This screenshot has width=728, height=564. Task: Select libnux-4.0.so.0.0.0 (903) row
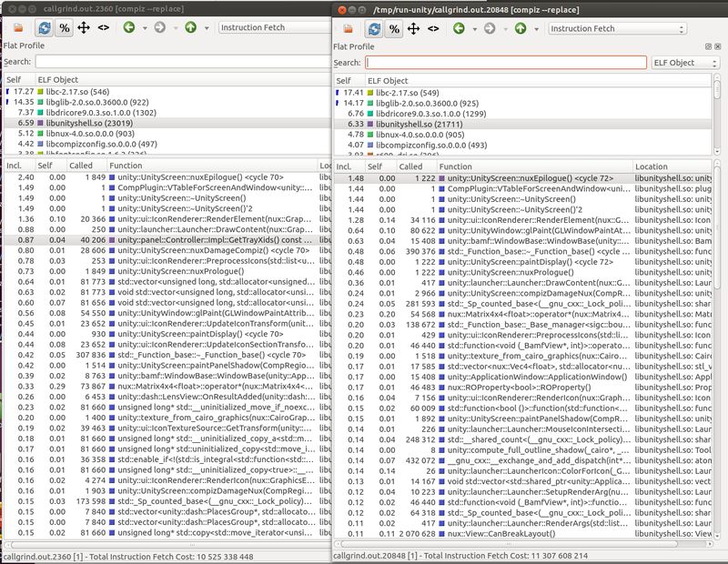pyautogui.click(x=167, y=134)
